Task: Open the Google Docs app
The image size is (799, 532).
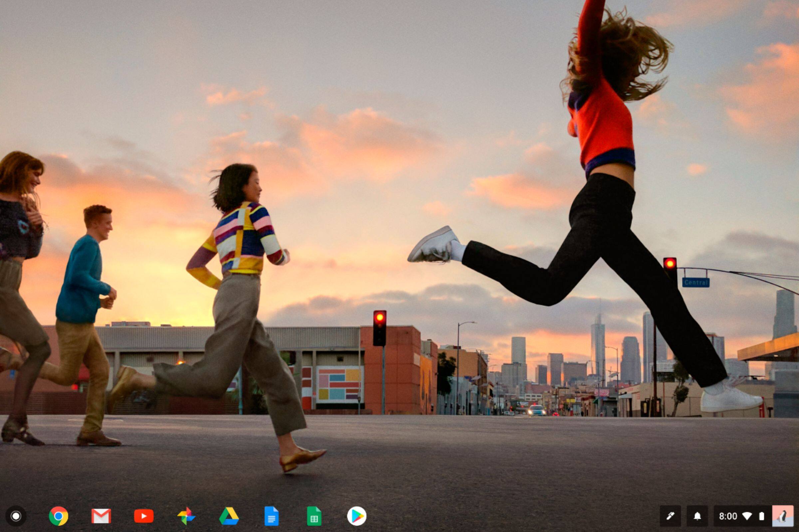Action: click(x=271, y=516)
